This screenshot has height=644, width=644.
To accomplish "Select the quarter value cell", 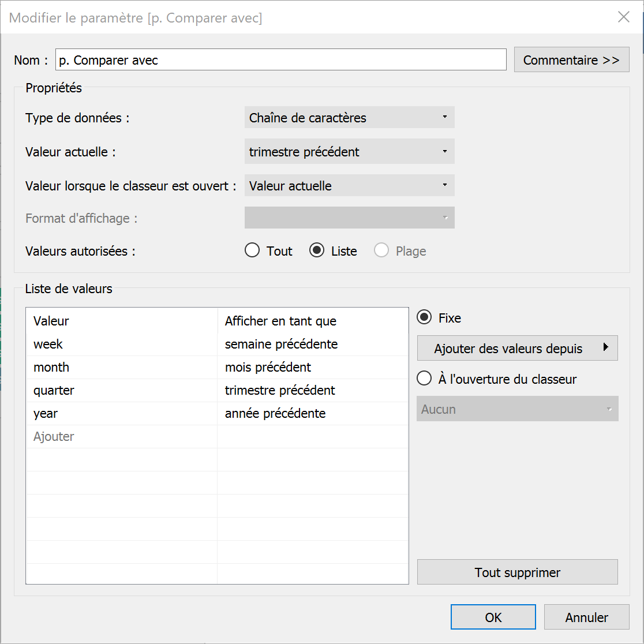I will tap(122, 390).
